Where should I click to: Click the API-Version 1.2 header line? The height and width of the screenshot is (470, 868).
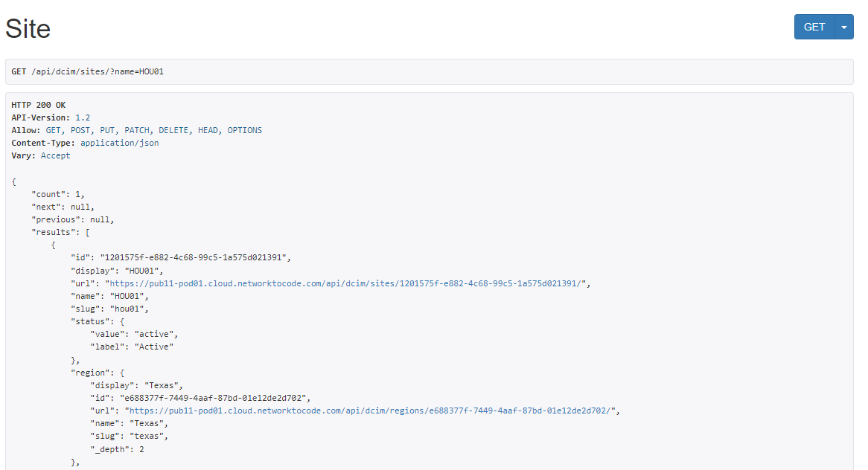point(51,117)
